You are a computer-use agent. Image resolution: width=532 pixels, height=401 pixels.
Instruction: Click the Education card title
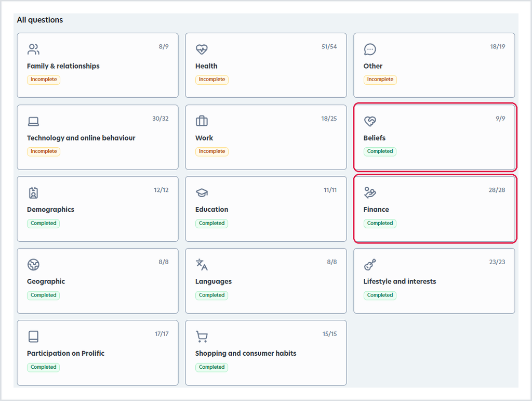point(212,210)
